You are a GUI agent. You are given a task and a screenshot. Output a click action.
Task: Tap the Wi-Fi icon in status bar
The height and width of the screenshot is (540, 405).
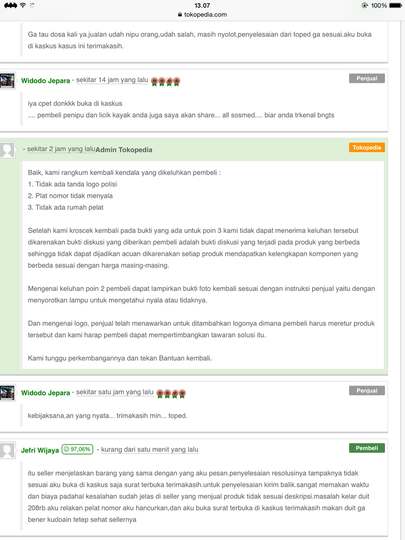coord(23,5)
